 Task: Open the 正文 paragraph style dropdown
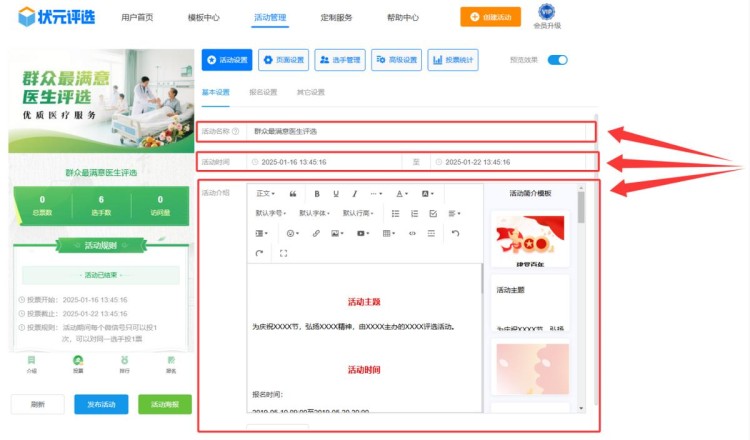click(266, 193)
